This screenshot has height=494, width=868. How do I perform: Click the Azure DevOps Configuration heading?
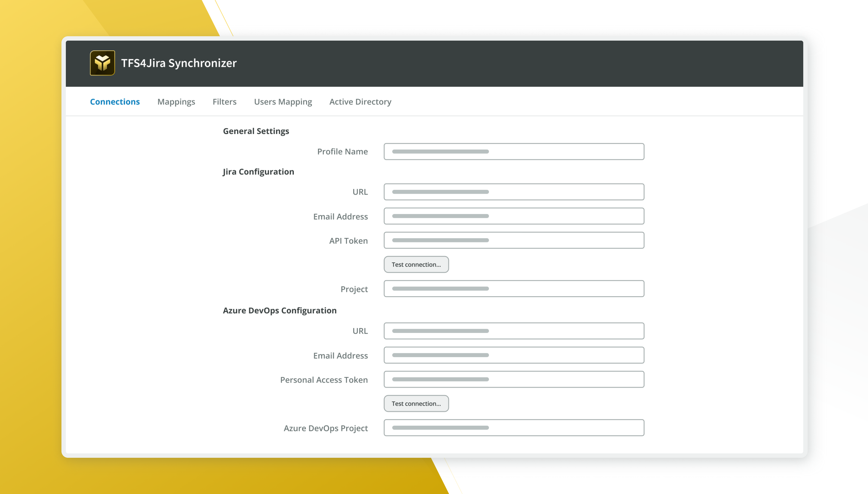[279, 310]
